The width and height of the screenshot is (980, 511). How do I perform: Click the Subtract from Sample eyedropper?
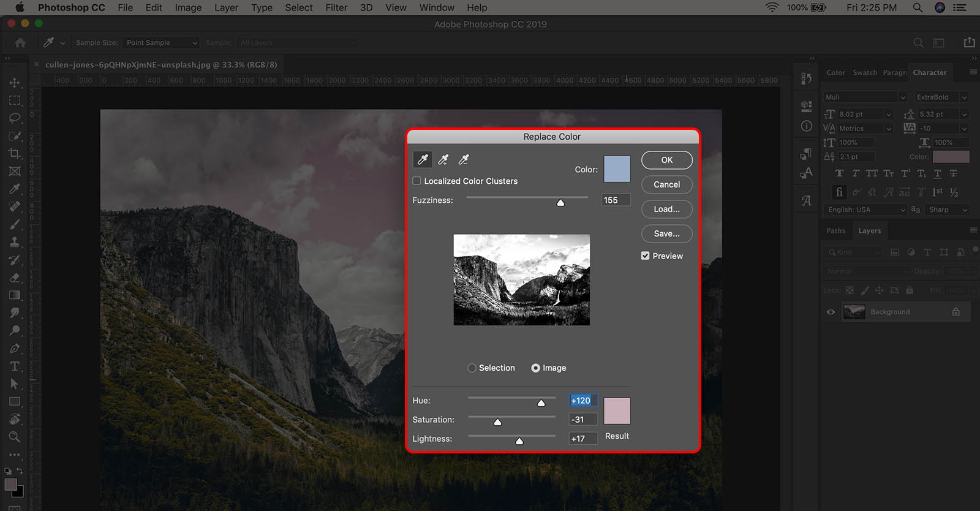464,160
